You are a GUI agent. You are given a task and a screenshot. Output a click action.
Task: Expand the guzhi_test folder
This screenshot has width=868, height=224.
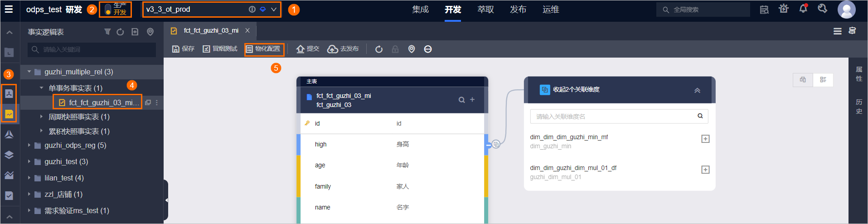tap(29, 161)
